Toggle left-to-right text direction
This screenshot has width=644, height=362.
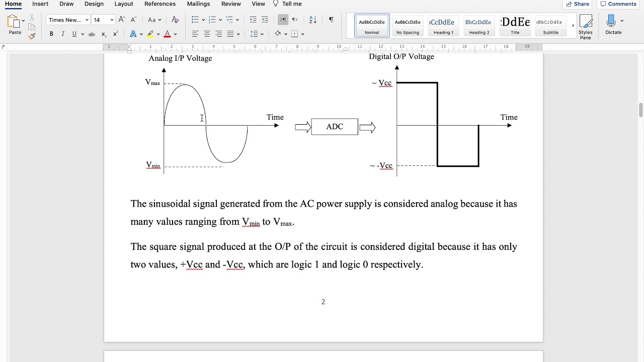coord(283,20)
